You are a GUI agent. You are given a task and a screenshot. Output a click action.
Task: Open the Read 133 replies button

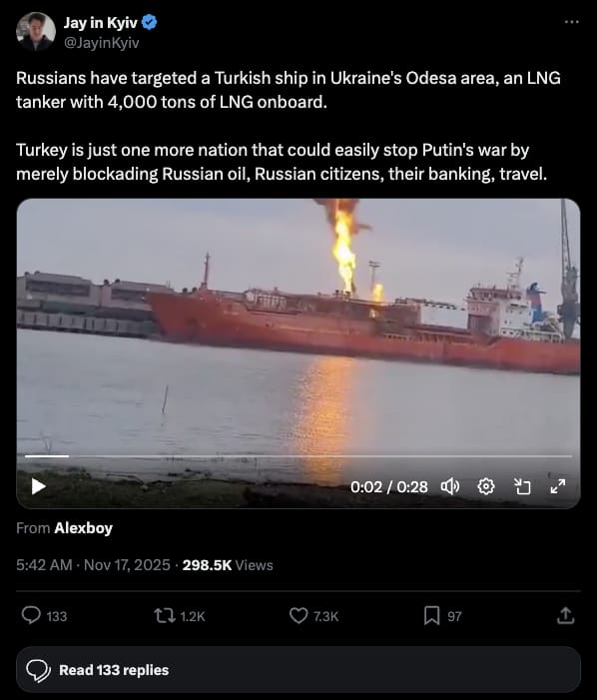pyautogui.click(x=298, y=670)
